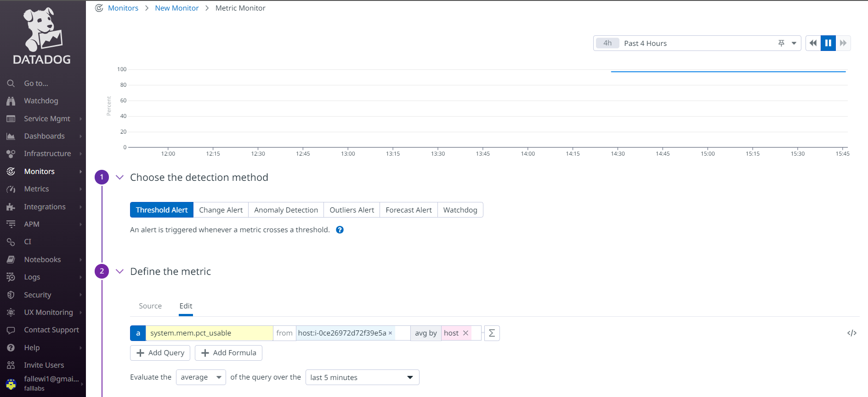The width and height of the screenshot is (868, 397).
Task: Click the UX Monitoring sidebar icon
Action: [11, 313]
